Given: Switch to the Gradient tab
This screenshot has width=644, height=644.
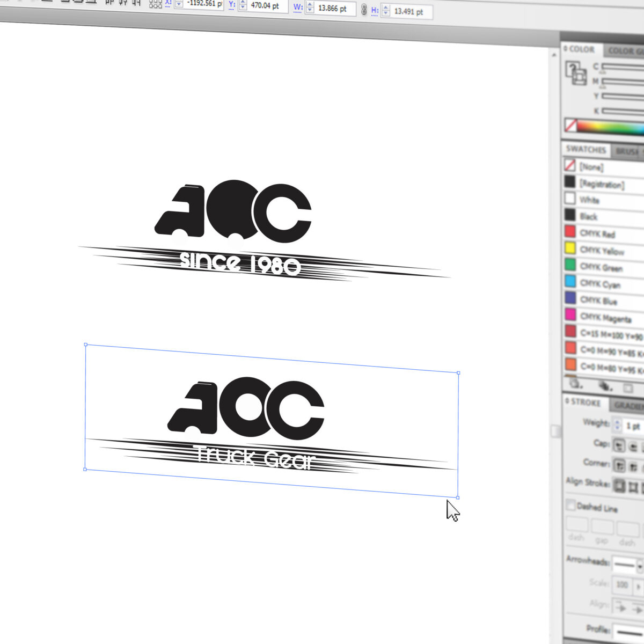Looking at the screenshot, I should pyautogui.click(x=627, y=405).
